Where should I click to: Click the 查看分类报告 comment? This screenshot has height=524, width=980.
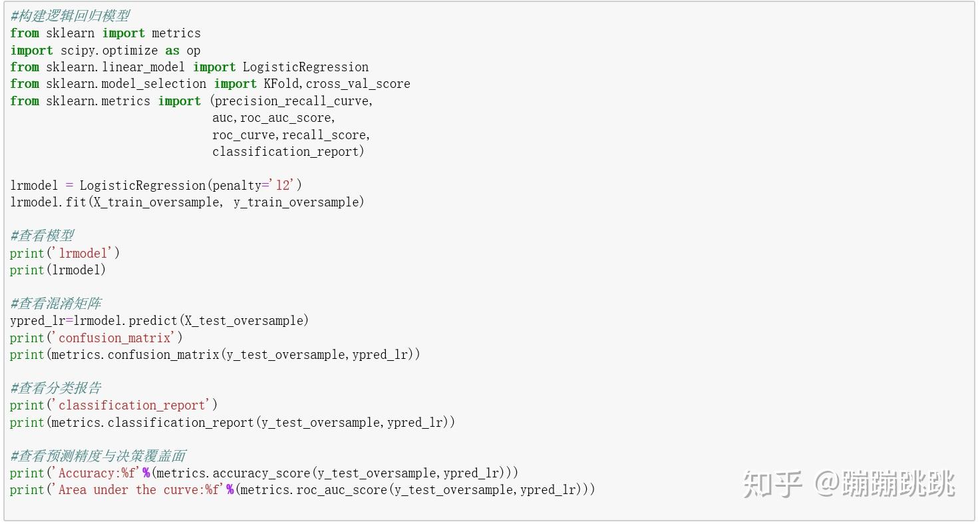click(x=56, y=388)
